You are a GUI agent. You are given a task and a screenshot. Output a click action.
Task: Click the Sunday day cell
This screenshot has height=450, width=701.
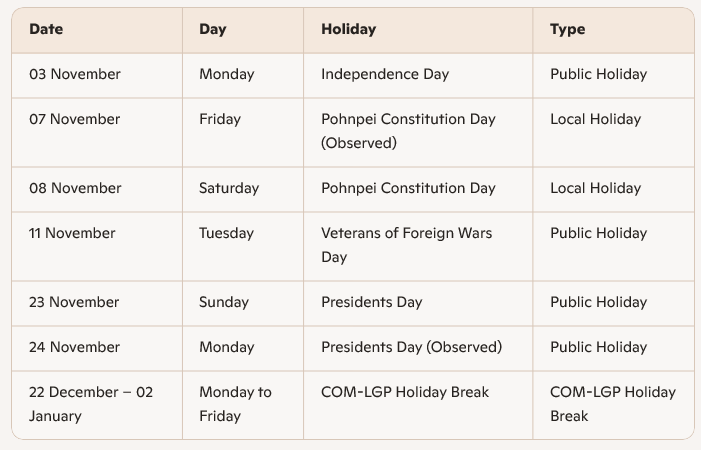[224, 302]
